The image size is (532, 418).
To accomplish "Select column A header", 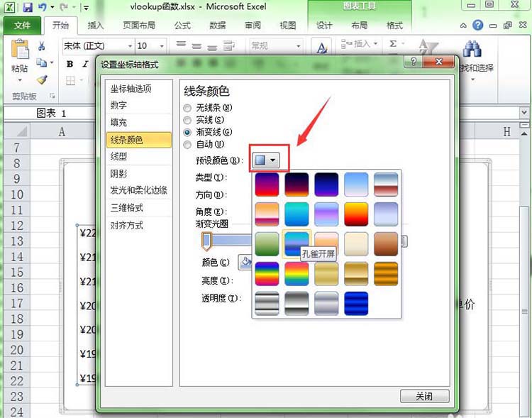I will (62, 132).
